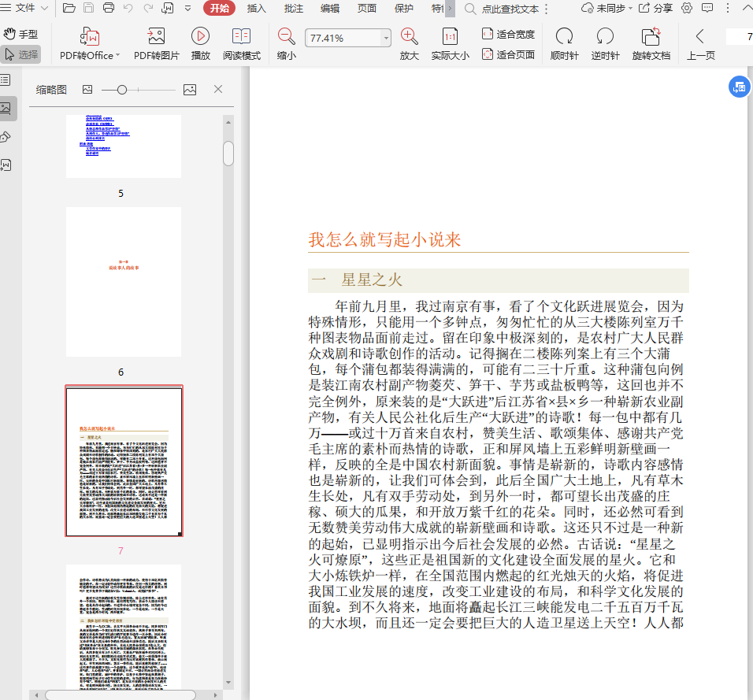The image size is (753, 700).
Task: Expand the zoom percentage dropdown arrow
Action: tap(386, 38)
